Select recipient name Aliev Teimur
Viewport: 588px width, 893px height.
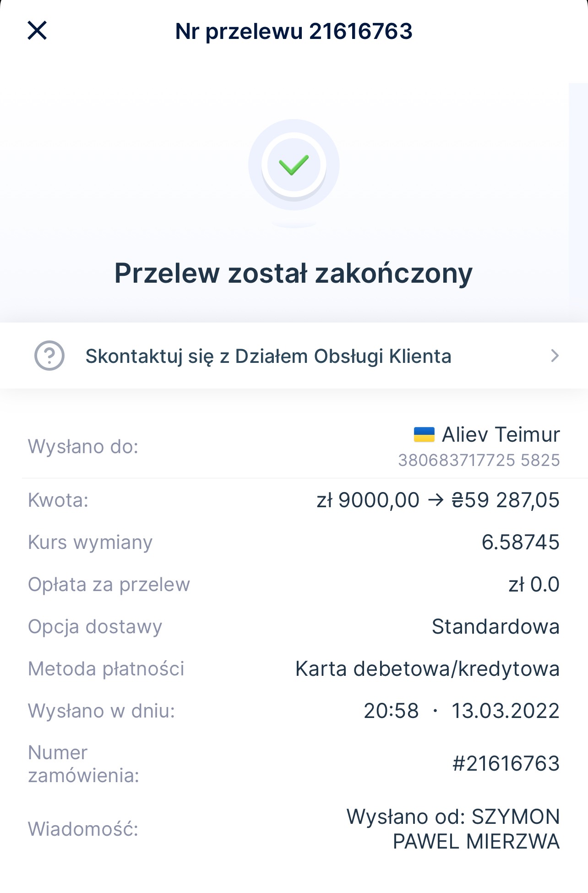501,434
